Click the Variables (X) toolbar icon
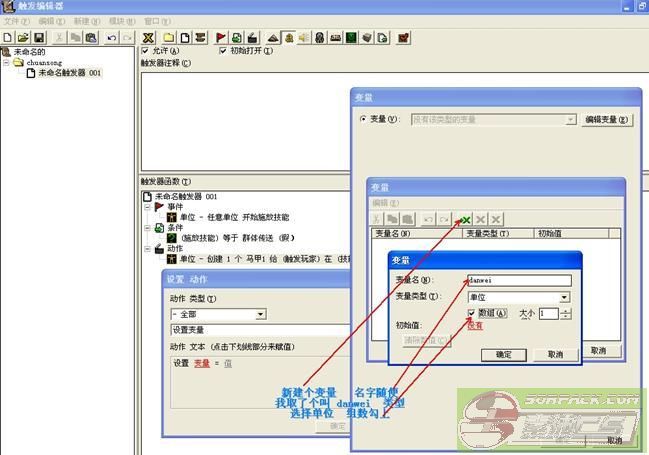 (x=148, y=37)
